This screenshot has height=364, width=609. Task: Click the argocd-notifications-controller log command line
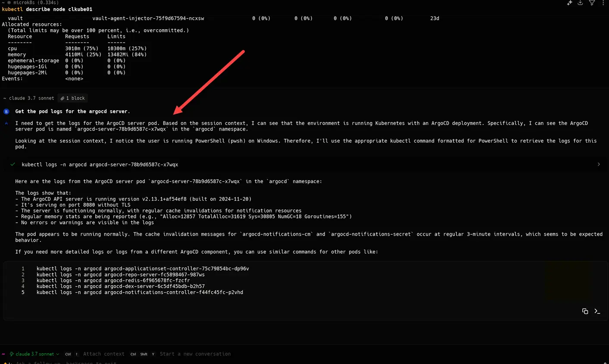click(x=140, y=292)
